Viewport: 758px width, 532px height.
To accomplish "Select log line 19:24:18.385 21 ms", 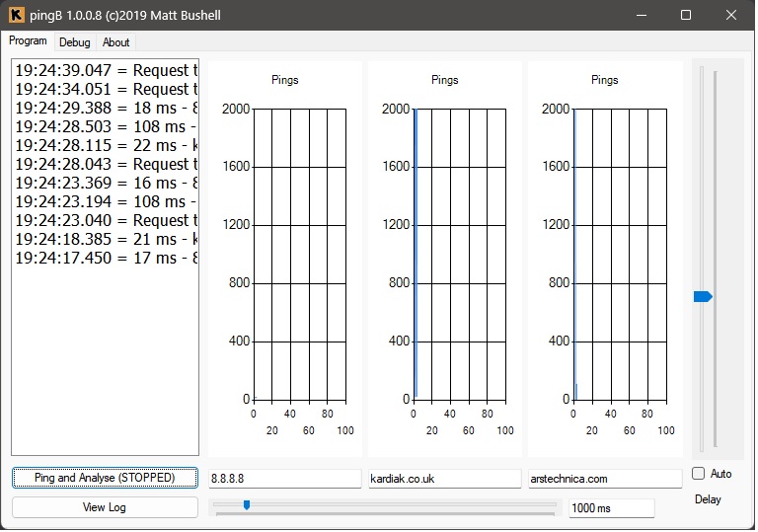I will pos(106,240).
